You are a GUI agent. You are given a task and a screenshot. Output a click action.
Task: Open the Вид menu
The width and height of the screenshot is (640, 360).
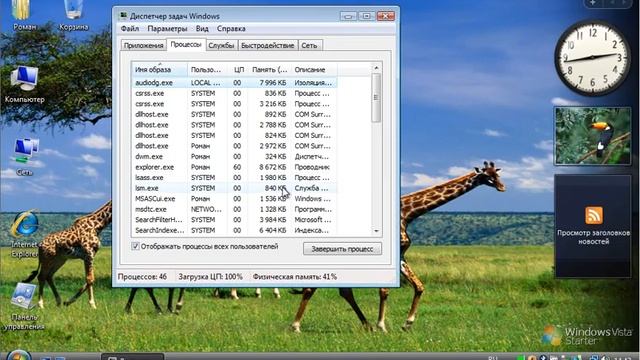point(202,29)
